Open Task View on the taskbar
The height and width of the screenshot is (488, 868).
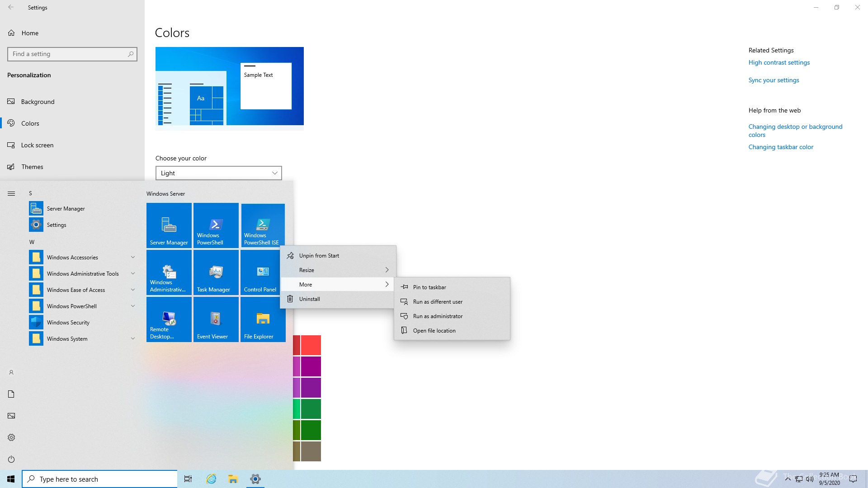point(188,479)
